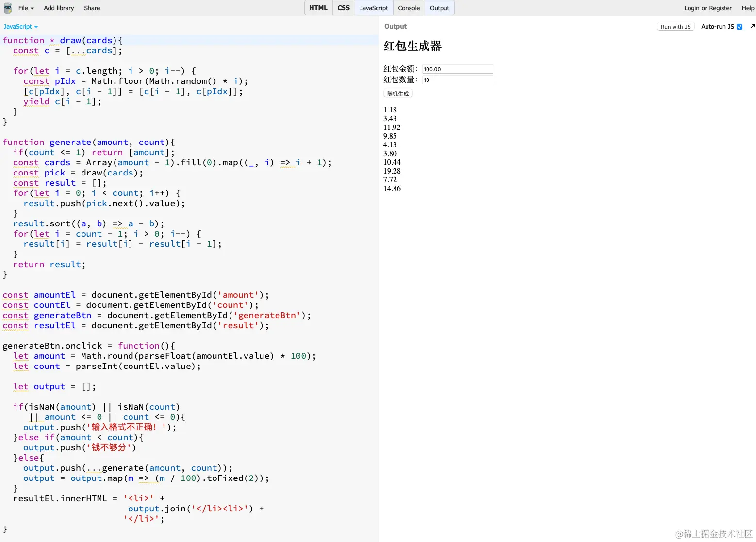The image size is (756, 542).
Task: Place cursor on 'const pIdx = Math.floor' line
Action: [135, 81]
